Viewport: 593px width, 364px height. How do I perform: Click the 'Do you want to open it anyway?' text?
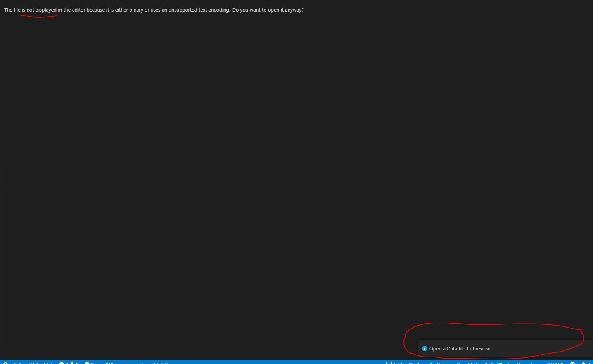click(268, 10)
